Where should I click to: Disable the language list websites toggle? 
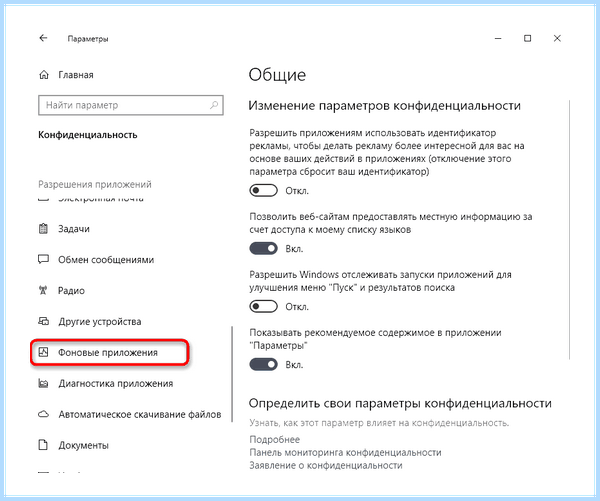263,248
